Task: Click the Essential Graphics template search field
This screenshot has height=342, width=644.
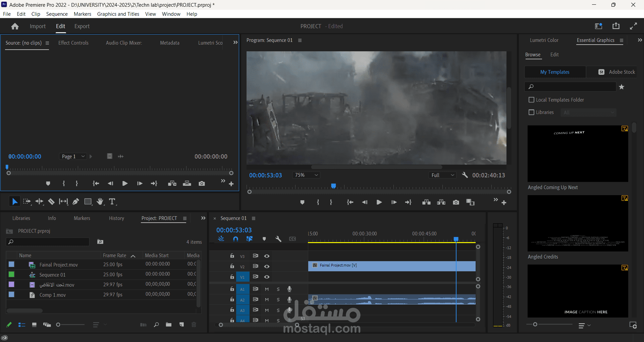Action: pos(571,87)
